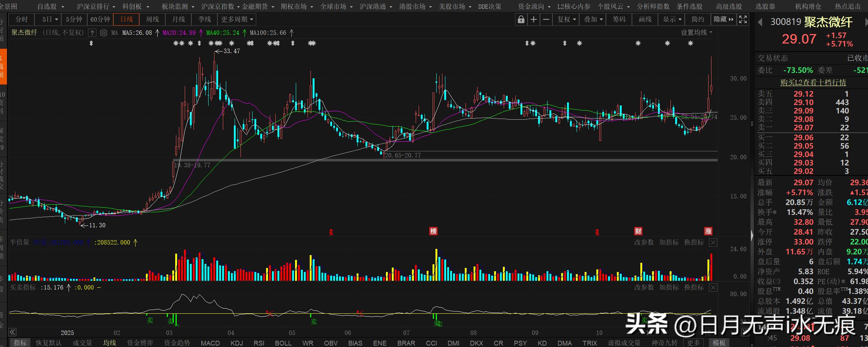
Task: Click the red 财 financial marker icon
Action: click(x=638, y=231)
